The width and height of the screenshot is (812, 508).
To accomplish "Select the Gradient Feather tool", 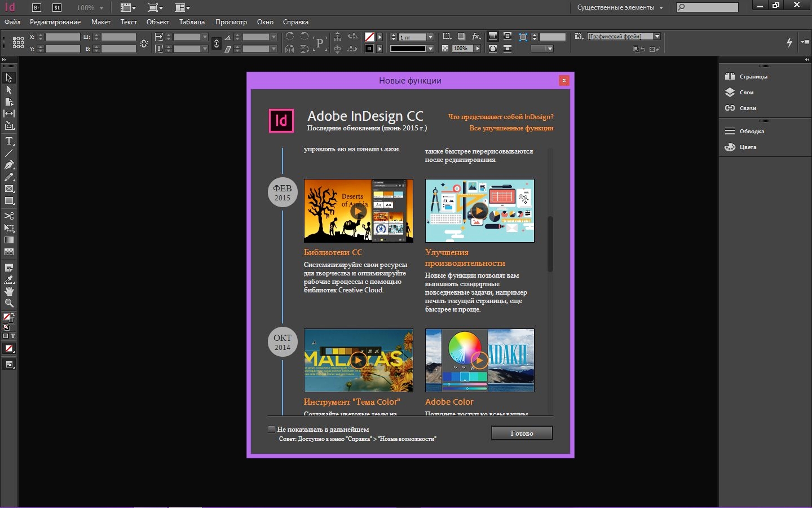I will [9, 252].
